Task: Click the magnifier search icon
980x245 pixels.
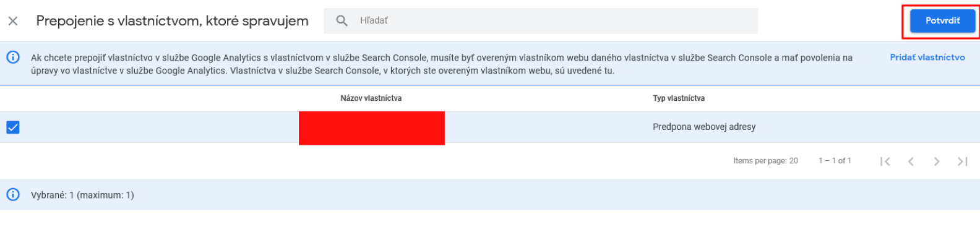Action: (342, 21)
